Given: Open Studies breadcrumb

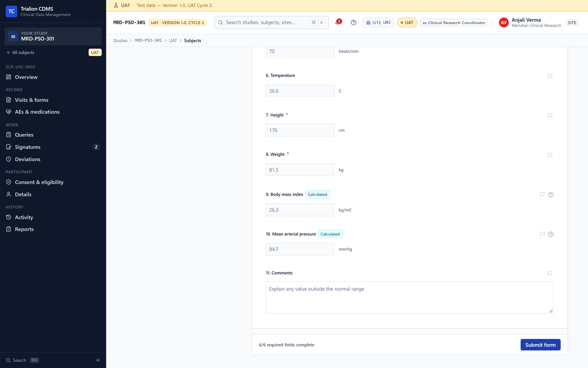Looking at the screenshot, I should tap(120, 40).
